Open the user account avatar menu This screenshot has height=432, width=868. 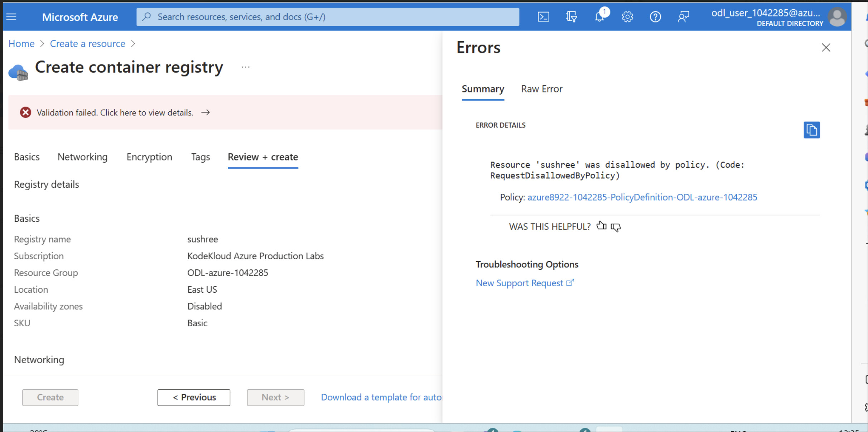pos(837,17)
